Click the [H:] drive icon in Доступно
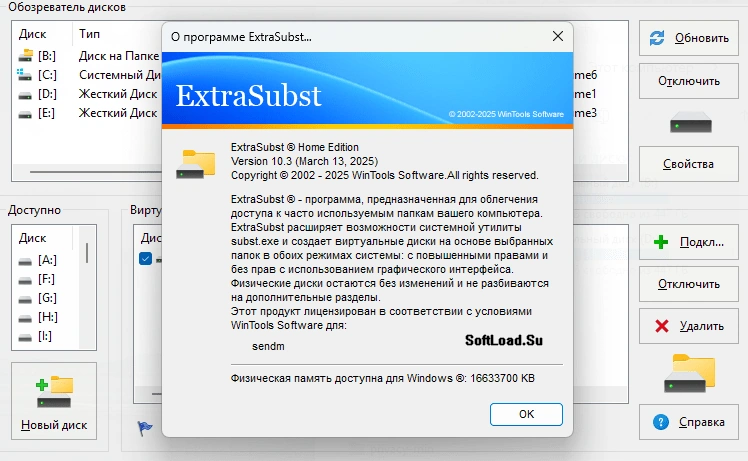 point(25,319)
